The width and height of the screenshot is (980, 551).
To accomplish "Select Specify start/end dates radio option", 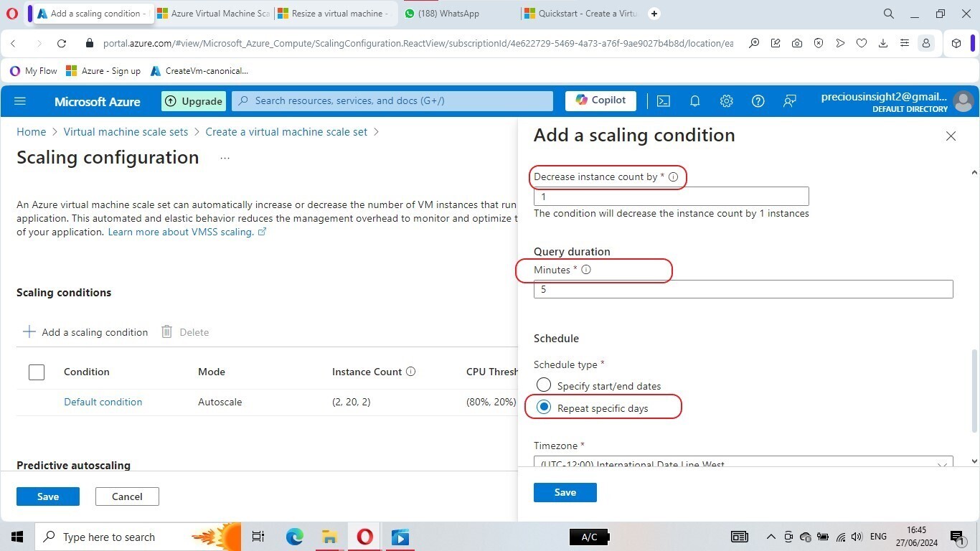I will click(544, 385).
